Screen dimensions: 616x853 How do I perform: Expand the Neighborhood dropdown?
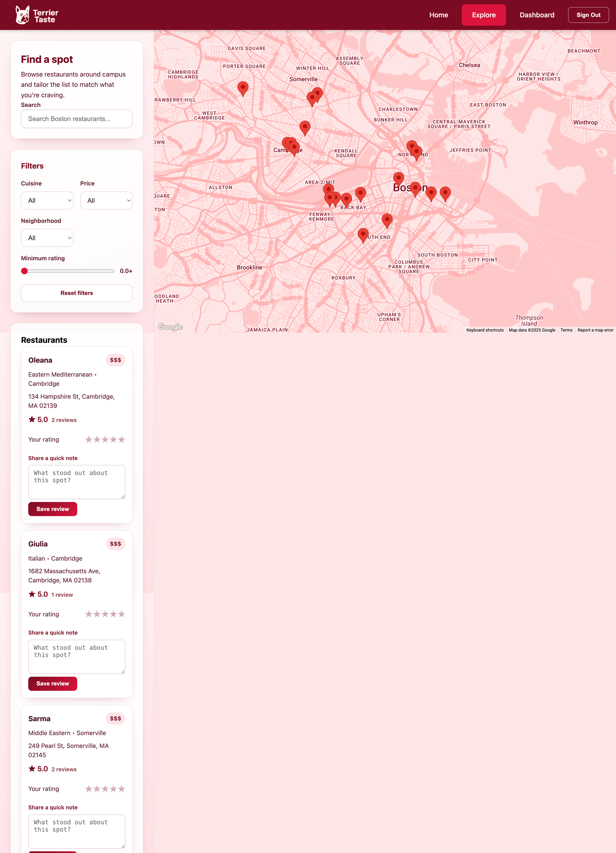point(47,238)
